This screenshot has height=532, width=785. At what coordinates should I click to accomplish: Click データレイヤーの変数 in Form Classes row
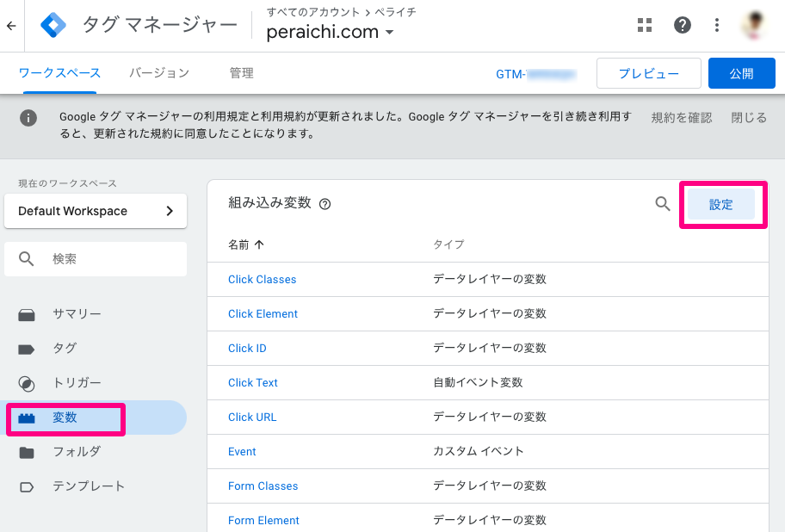[489, 486]
